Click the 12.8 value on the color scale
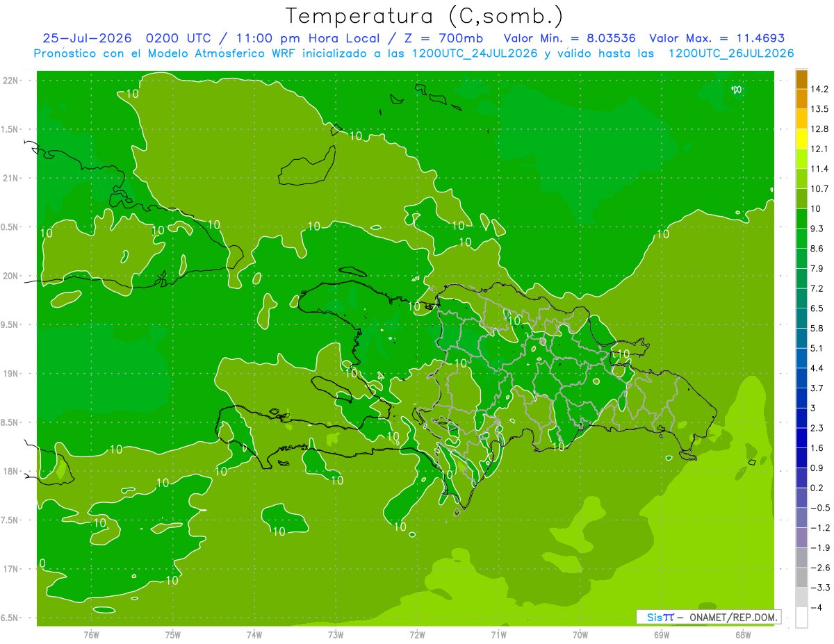The image size is (834, 644). coord(819,129)
